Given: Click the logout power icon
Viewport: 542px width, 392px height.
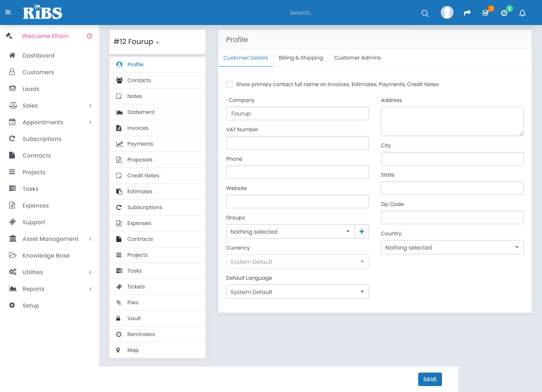Looking at the screenshot, I should [x=90, y=36].
